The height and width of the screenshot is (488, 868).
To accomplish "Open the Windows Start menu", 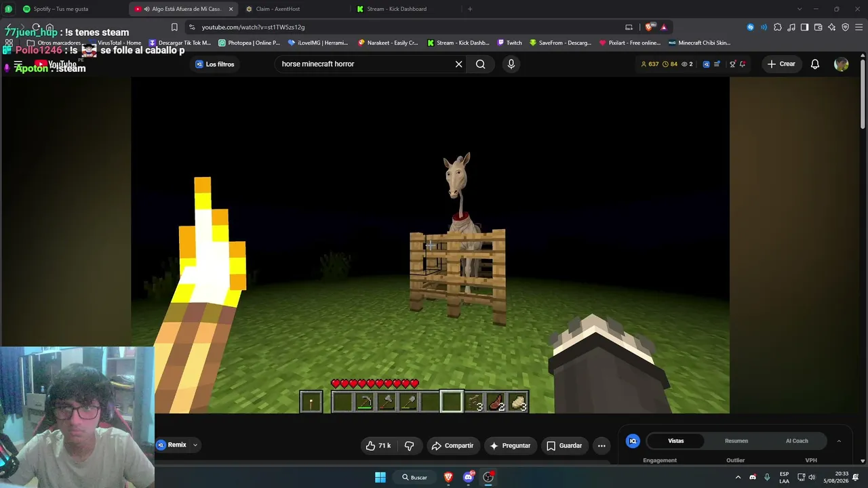I will click(380, 477).
